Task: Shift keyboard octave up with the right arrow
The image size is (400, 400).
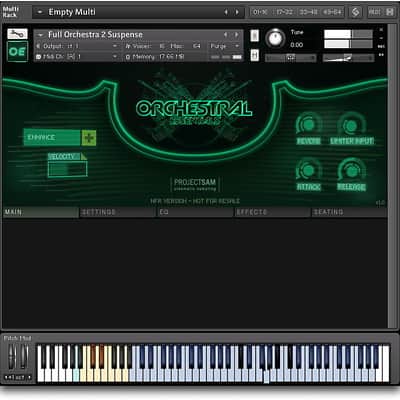Action: coord(29,377)
